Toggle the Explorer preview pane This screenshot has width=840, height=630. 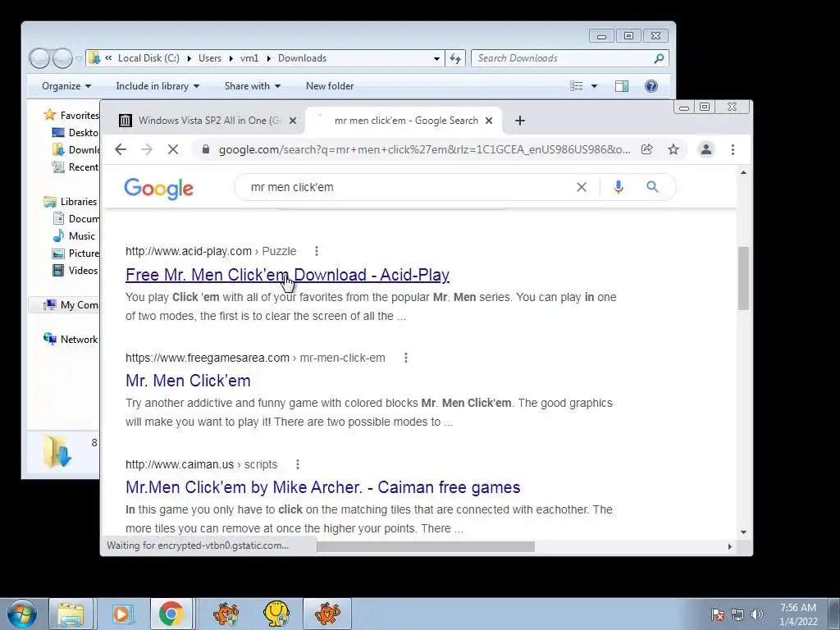pos(622,86)
